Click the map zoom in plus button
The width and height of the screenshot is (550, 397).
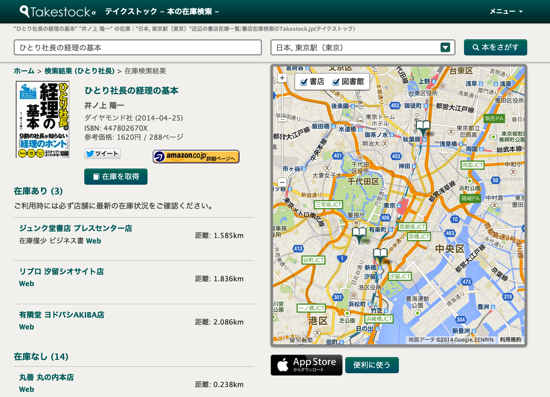pos(282,78)
